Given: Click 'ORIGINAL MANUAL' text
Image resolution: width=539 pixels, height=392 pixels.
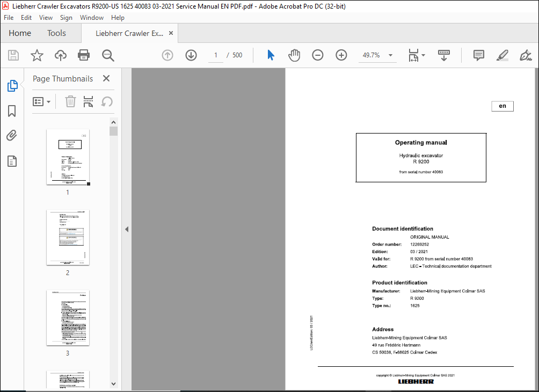Looking at the screenshot, I should [429, 237].
